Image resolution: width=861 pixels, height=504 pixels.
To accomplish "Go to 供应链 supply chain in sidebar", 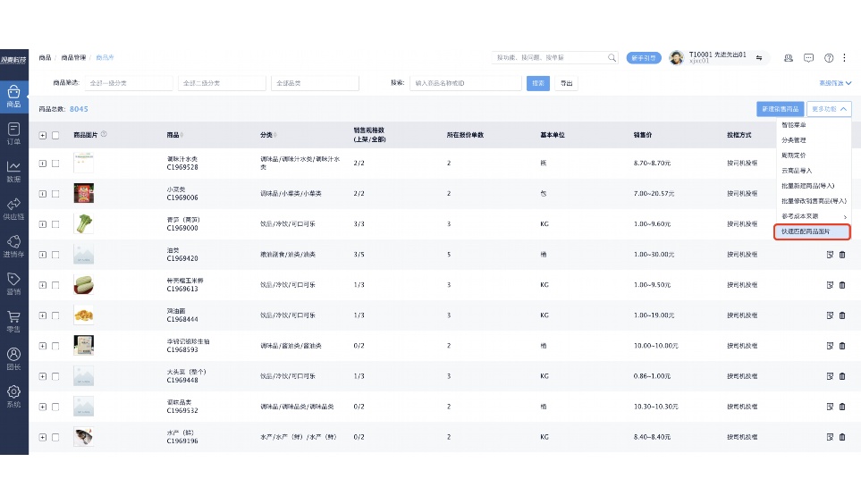I will [x=13, y=208].
